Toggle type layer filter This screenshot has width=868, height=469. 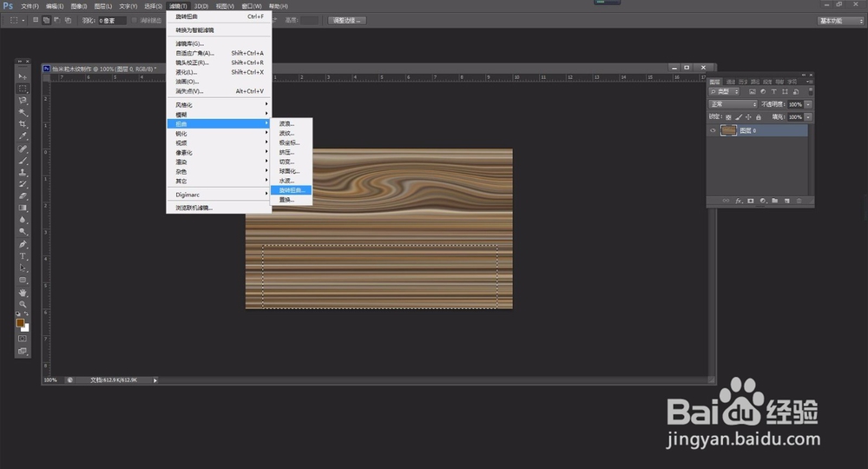coord(774,92)
